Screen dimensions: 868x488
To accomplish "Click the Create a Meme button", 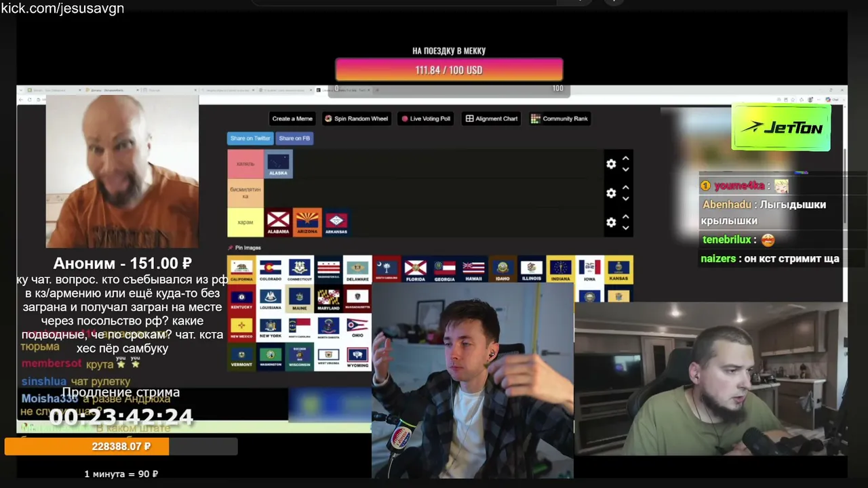I will pos(292,119).
